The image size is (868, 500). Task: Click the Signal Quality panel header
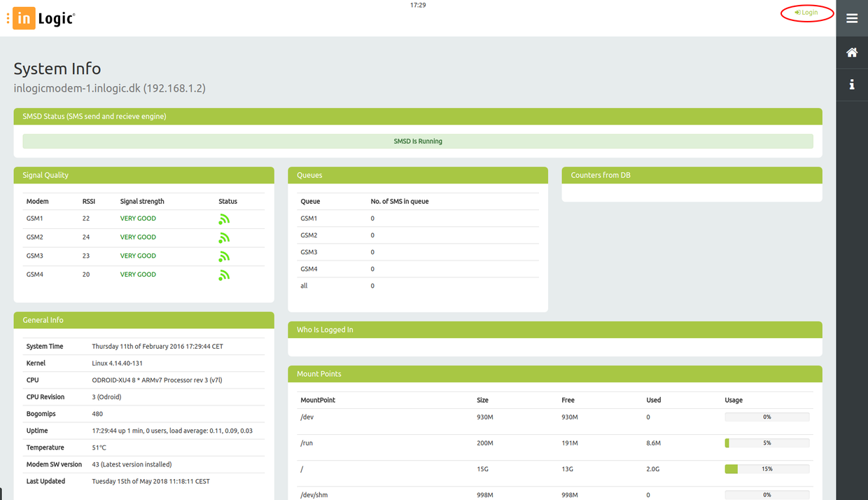(143, 175)
